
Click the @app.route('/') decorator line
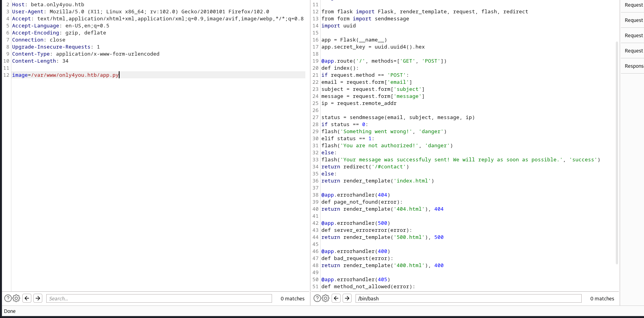[x=384, y=61]
